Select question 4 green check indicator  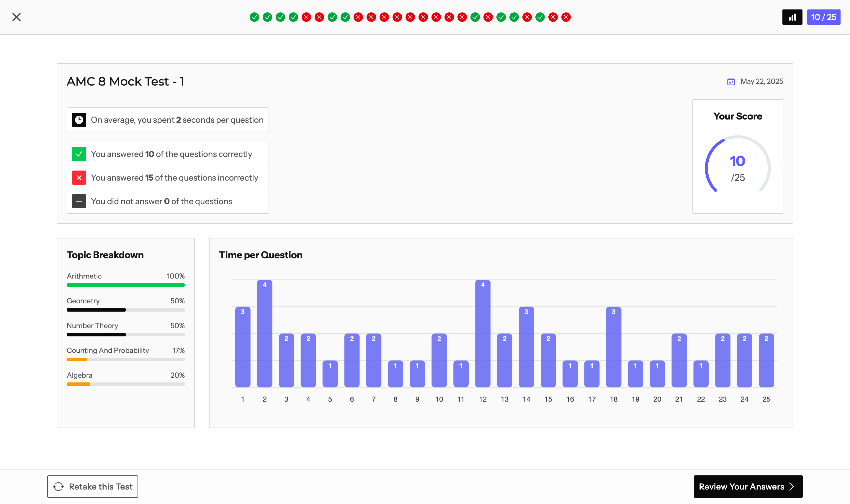click(293, 17)
